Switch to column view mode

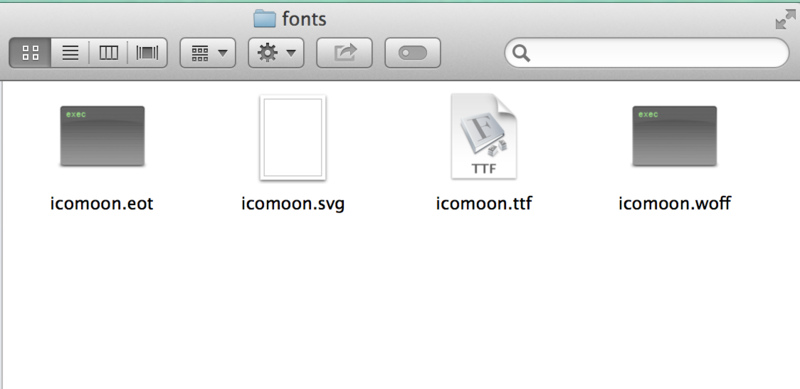108,53
